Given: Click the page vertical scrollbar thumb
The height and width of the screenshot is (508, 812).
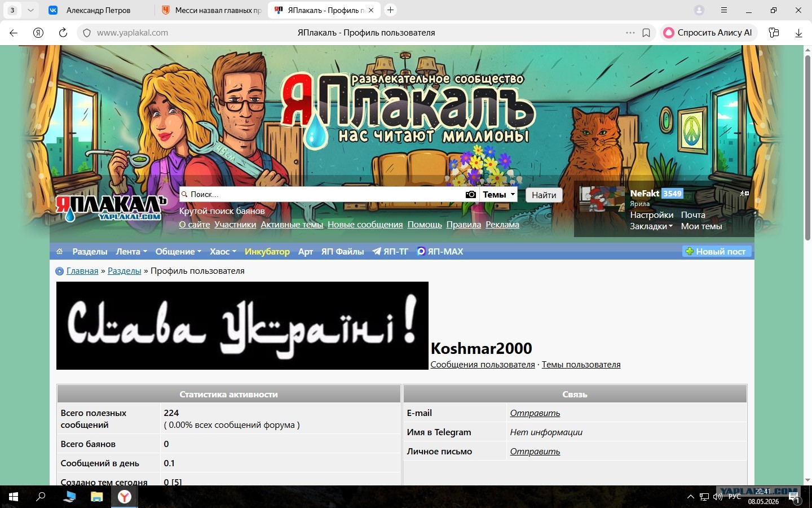Looking at the screenshot, I should pyautogui.click(x=807, y=148).
